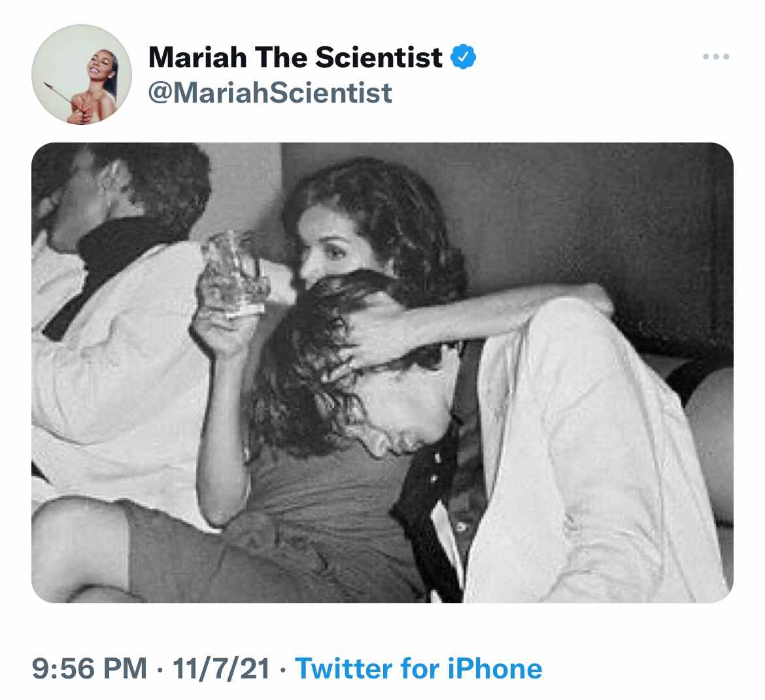Viewport: 765px width, 700px height.
Task: Click the blue verified checkmark badge
Action: [x=463, y=57]
